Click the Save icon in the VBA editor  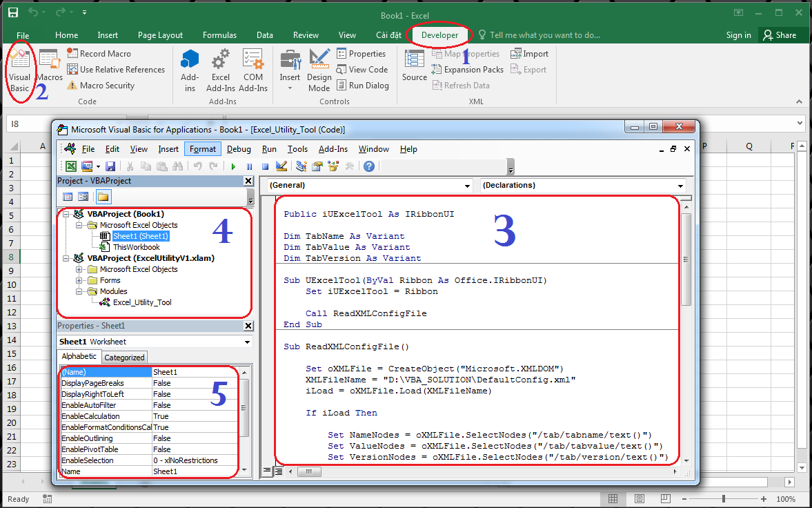(x=111, y=166)
